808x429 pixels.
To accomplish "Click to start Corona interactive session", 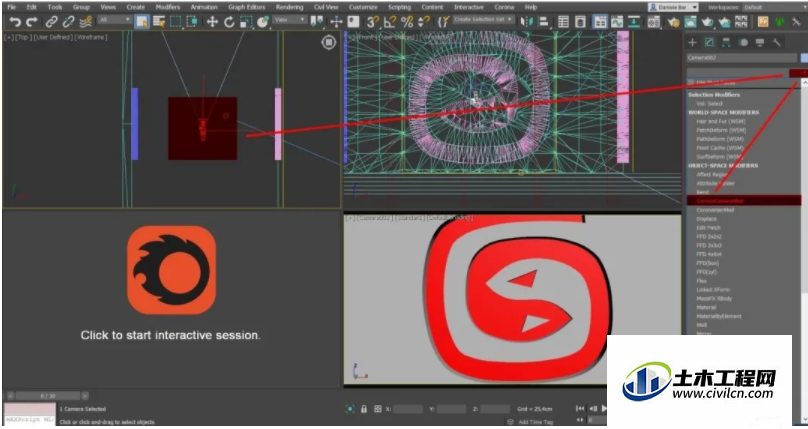I will [171, 335].
